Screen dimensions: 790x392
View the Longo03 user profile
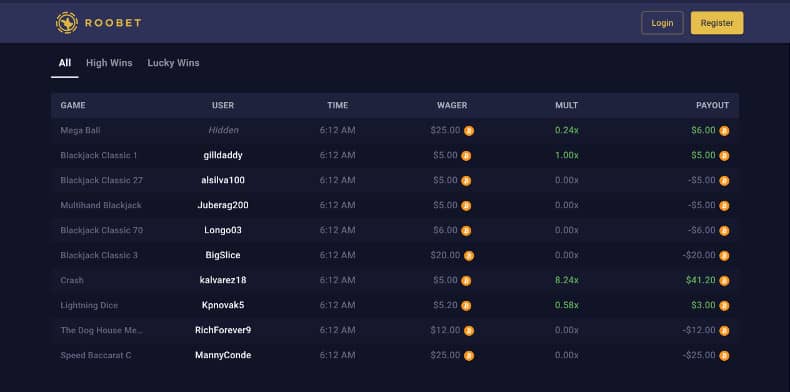(223, 230)
